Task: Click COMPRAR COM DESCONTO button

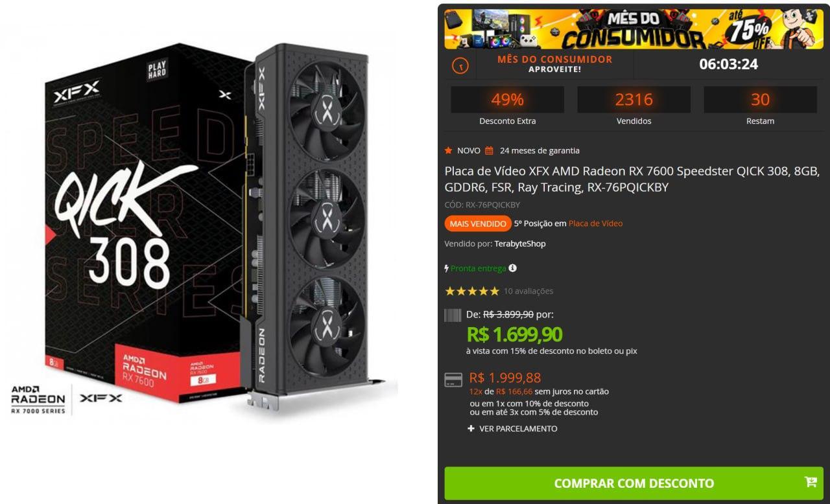Action: 634,483
